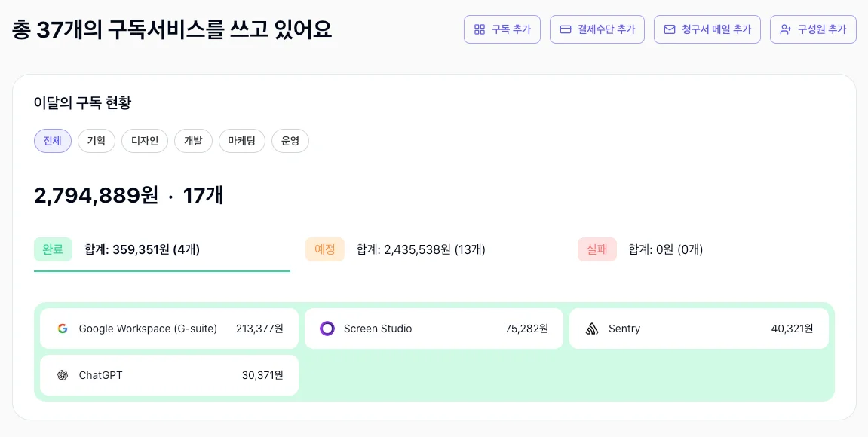The height and width of the screenshot is (437, 868).
Task: Click the purple Screen Studio logo
Action: coord(328,329)
